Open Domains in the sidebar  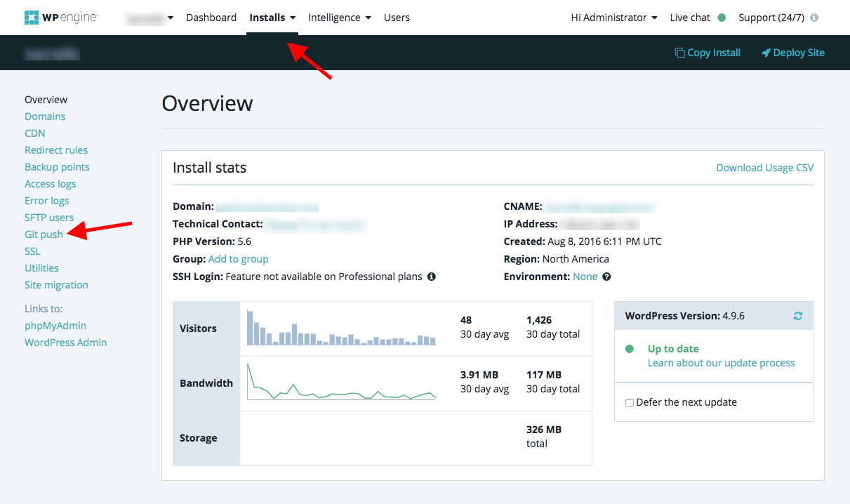(45, 117)
